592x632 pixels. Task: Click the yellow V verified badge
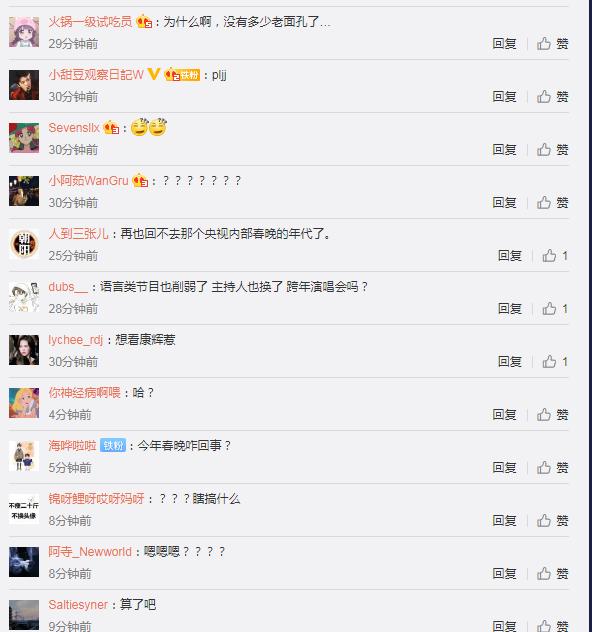(x=154, y=74)
